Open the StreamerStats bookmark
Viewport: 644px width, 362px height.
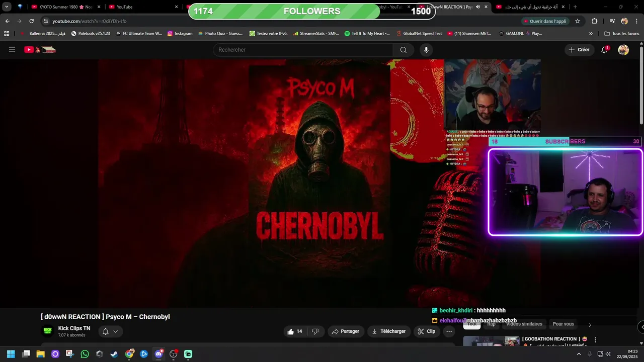(x=316, y=34)
